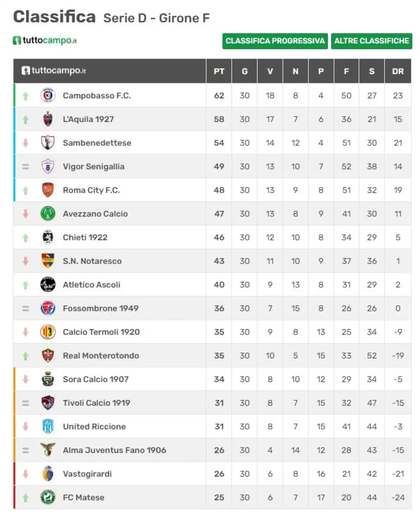Click the FC Matese green crest
The height and width of the screenshot is (515, 420).
click(x=48, y=497)
